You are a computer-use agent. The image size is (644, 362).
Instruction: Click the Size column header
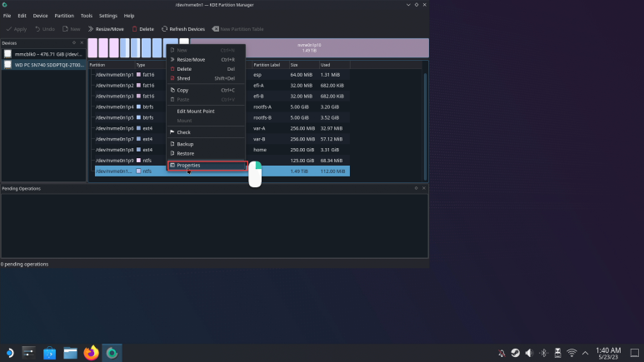[304, 65]
